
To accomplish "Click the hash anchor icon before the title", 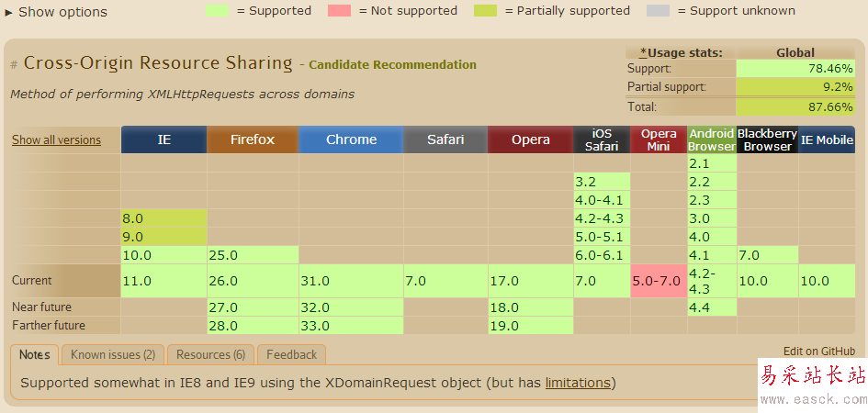I will coord(14,65).
